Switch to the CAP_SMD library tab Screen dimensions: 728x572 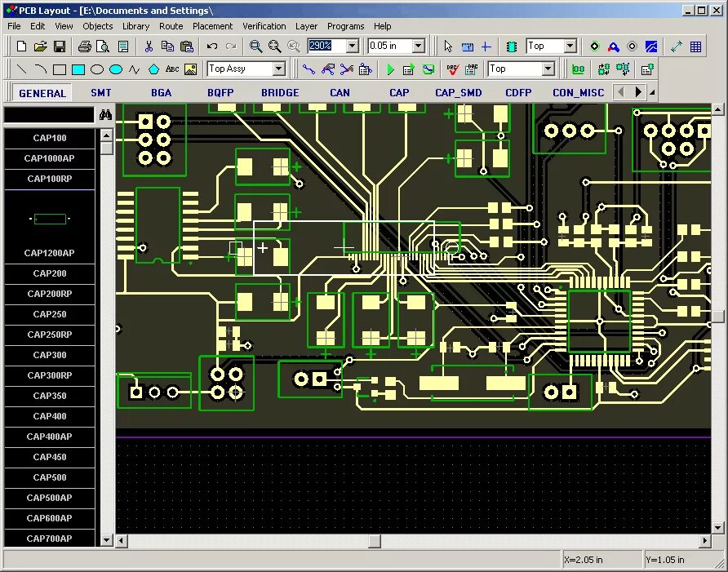pos(458,92)
